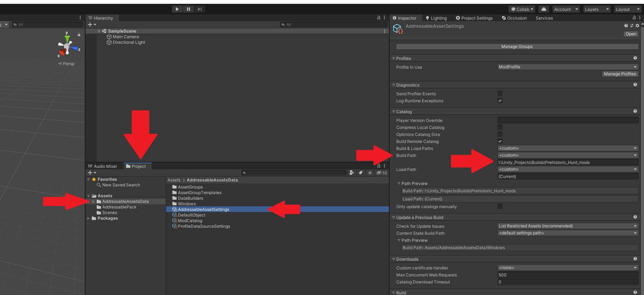Expand the AddressableAssetsData folder arrow
The image size is (644, 295).
(x=94, y=201)
